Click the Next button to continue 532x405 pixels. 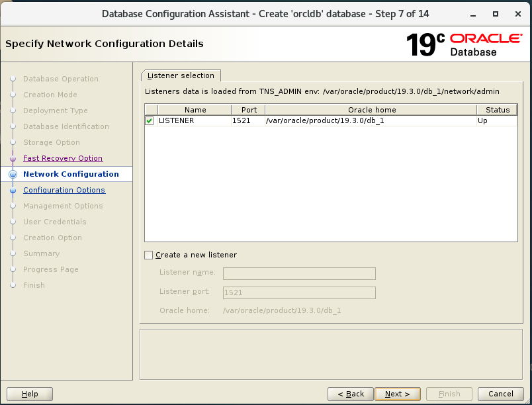click(x=397, y=394)
